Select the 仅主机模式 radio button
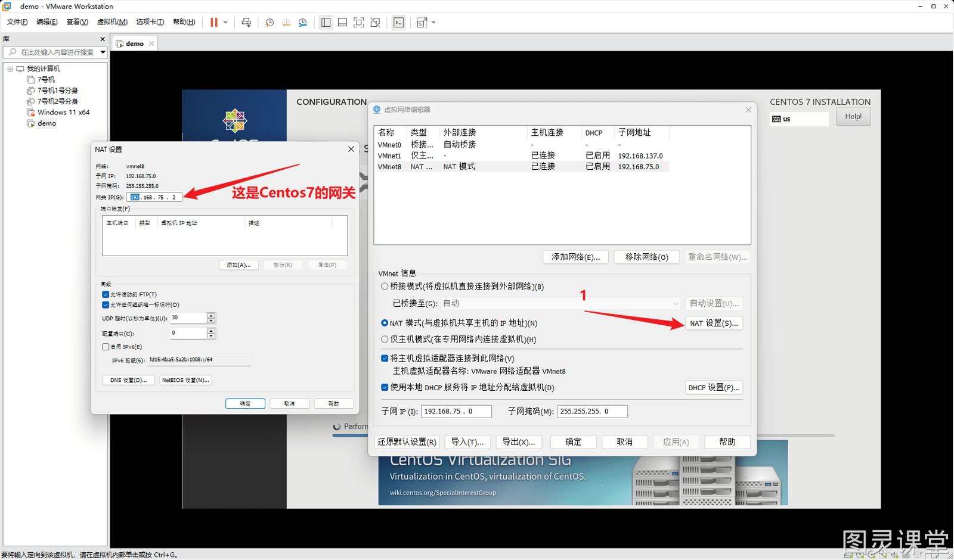 click(385, 339)
